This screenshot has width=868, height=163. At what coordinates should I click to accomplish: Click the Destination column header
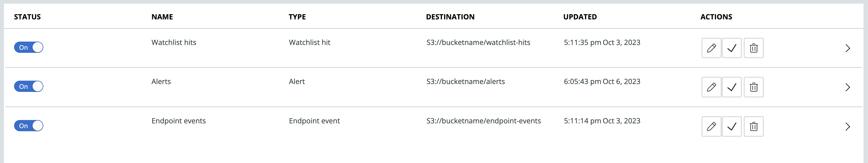pos(450,17)
